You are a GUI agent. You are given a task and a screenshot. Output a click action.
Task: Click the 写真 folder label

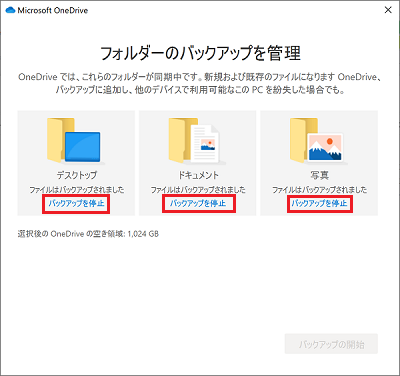pos(319,175)
